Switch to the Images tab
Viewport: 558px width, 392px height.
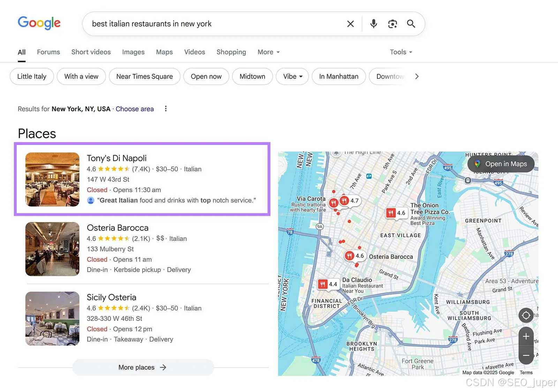tap(133, 52)
